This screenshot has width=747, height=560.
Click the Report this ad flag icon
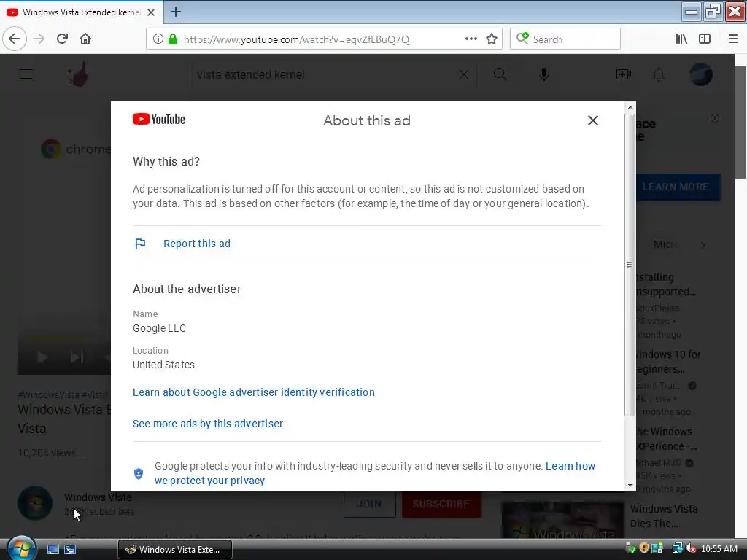tap(140, 244)
